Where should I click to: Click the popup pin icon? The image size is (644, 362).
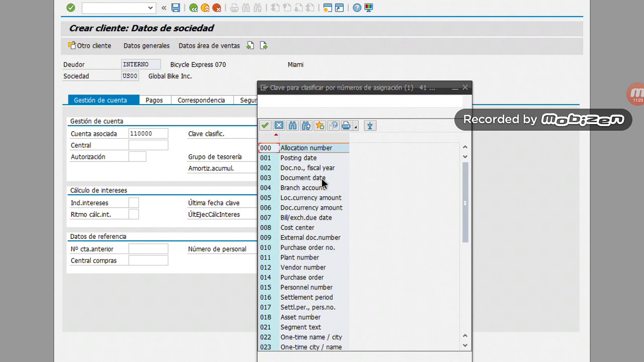(x=370, y=126)
